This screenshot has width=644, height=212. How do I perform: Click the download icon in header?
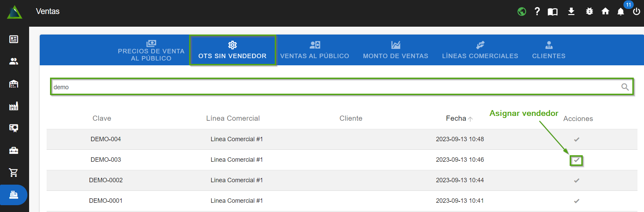571,12
